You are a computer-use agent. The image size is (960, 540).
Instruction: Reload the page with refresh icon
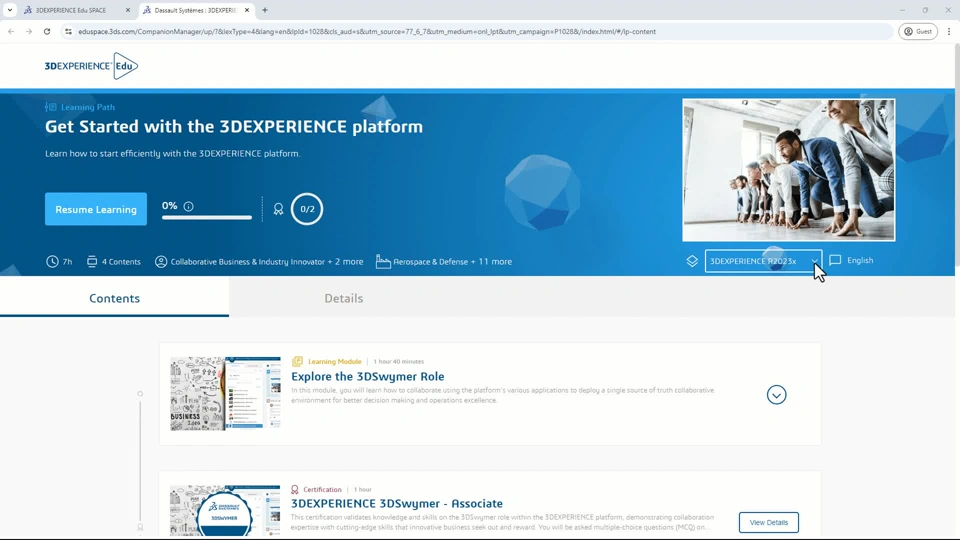tap(47, 31)
